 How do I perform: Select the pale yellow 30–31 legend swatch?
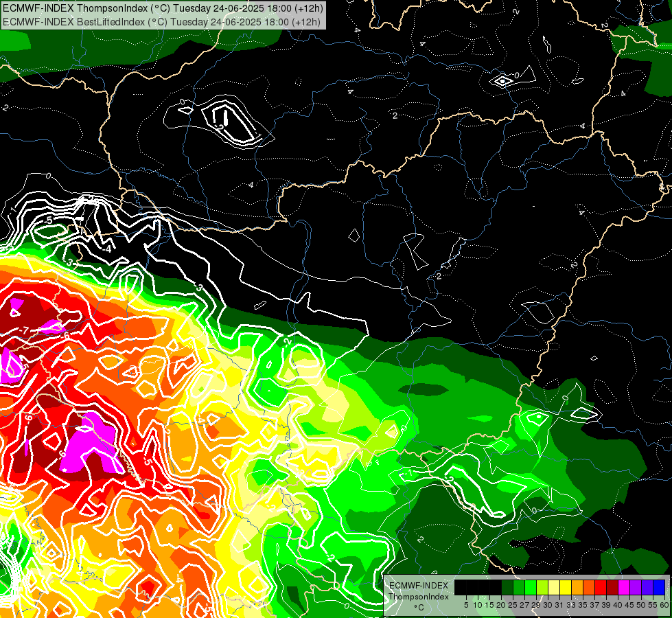[554, 588]
